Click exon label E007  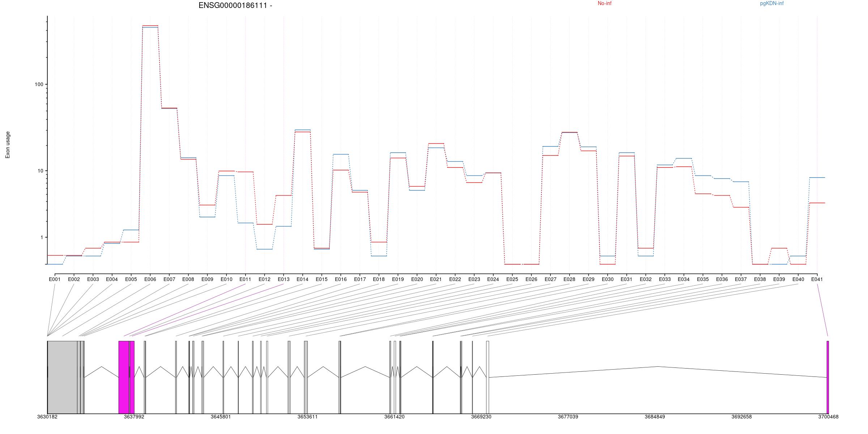(169, 279)
